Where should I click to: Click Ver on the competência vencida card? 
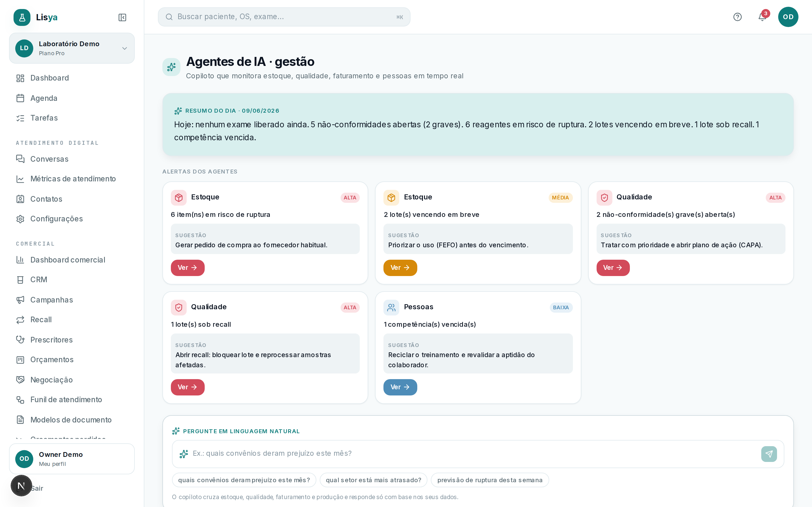[400, 387]
